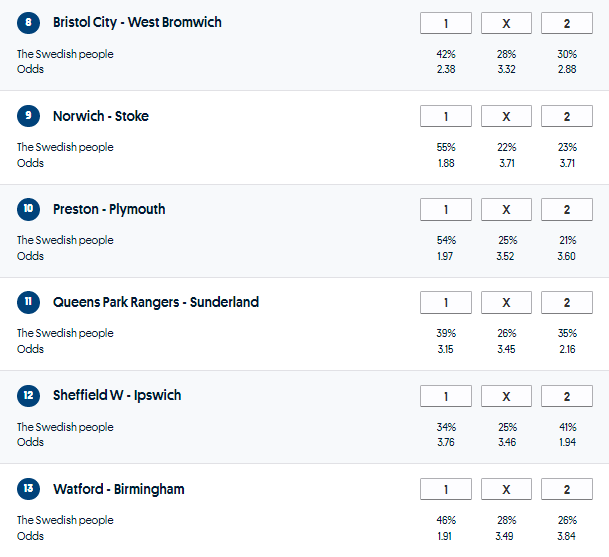Viewport: 609px width, 557px height.
Task: Click match number 11 circle badge
Action: (x=28, y=302)
